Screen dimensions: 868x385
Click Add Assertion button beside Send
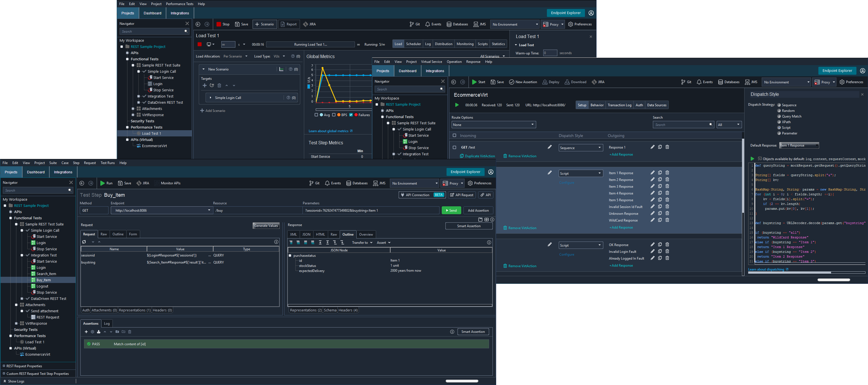(478, 211)
